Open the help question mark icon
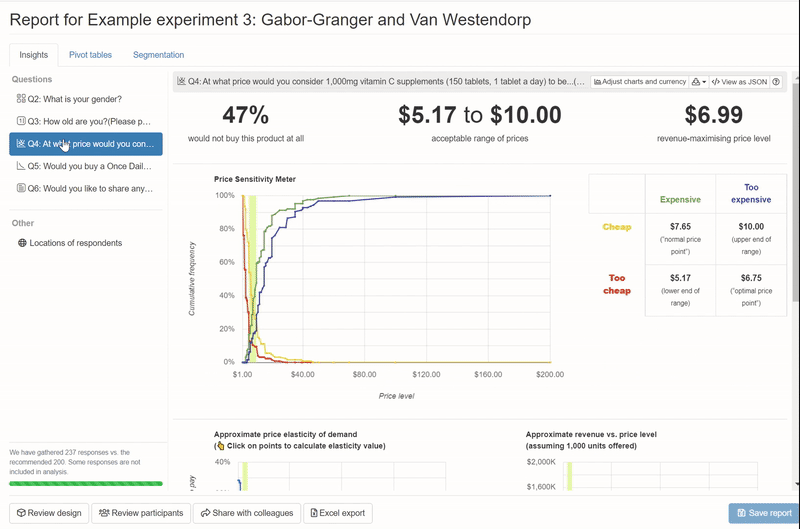This screenshot has height=529, width=800. tap(776, 82)
